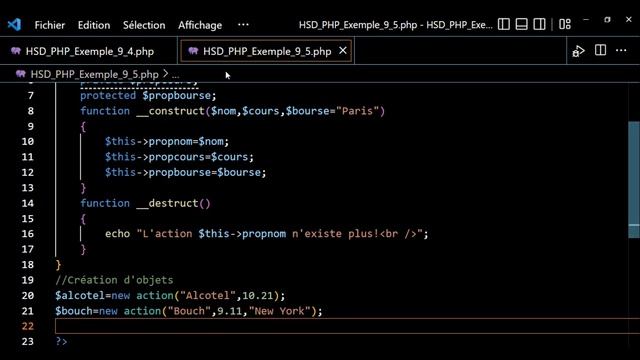The height and width of the screenshot is (360, 640).
Task: Click the VS Code logo icon
Action: [x=14, y=24]
